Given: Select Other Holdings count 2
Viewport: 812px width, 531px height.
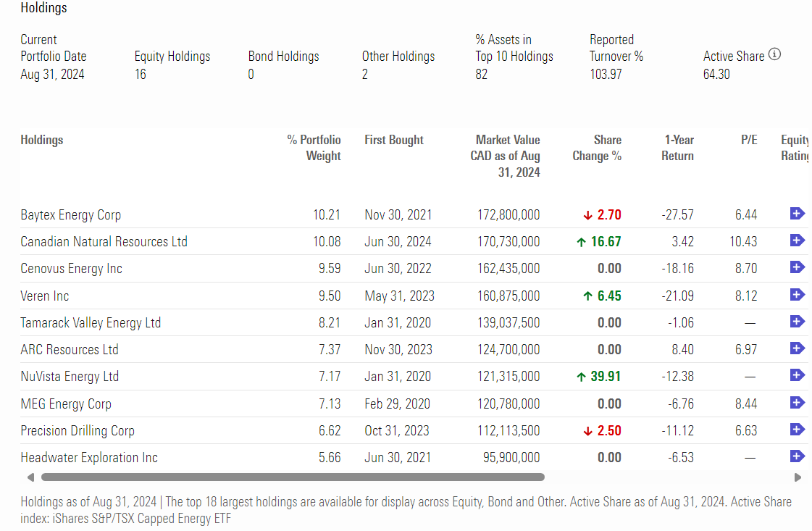Looking at the screenshot, I should [364, 75].
